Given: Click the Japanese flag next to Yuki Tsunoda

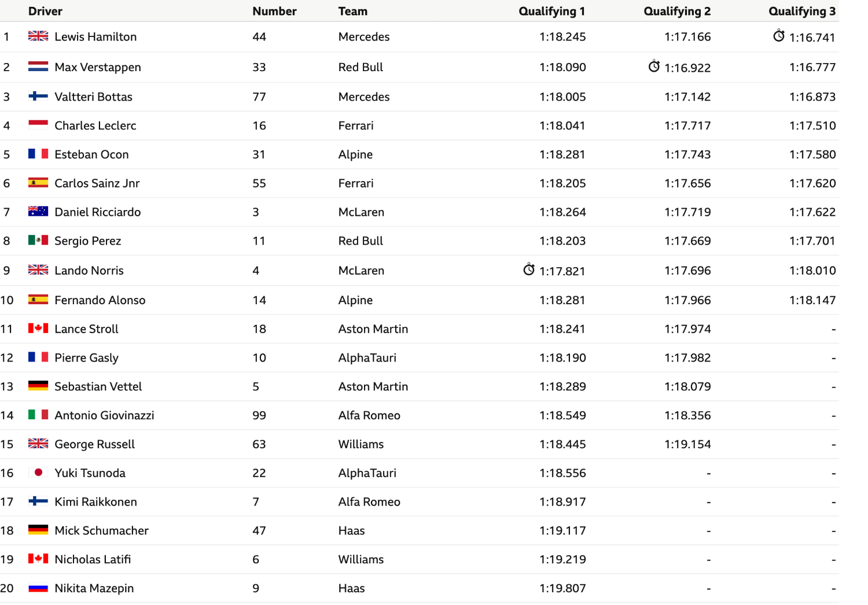Looking at the screenshot, I should 38,473.
